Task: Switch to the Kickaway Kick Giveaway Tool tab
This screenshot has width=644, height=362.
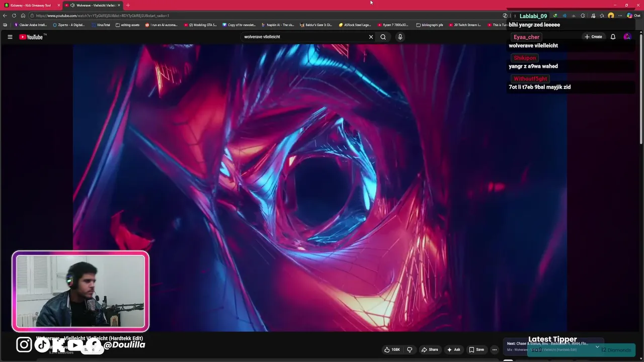Action: pos(30,5)
